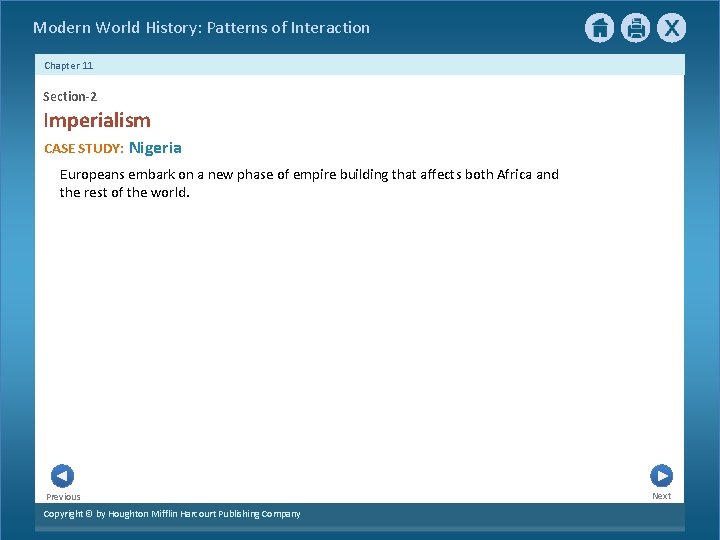Click the Modern World History title
The height and width of the screenshot is (540, 720).
201,28
